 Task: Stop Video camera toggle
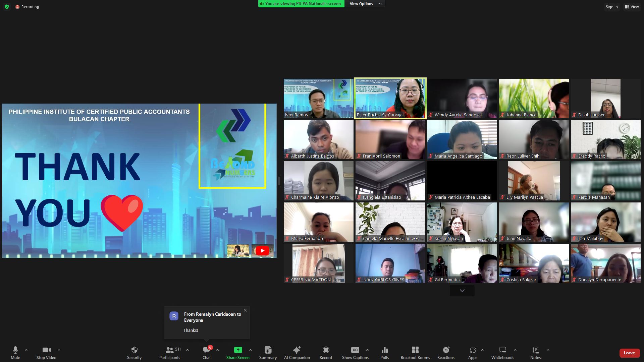(46, 353)
